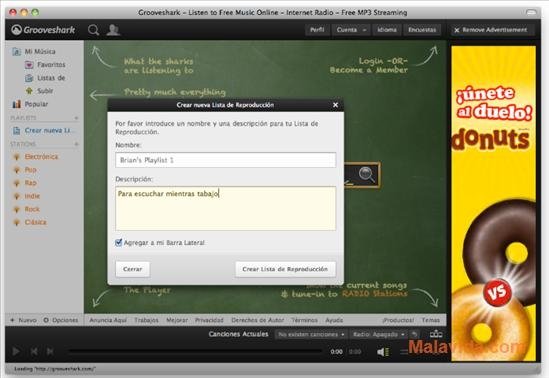Click the Crear Lista de Reproducción button
The width and height of the screenshot is (549, 378).
point(285,269)
